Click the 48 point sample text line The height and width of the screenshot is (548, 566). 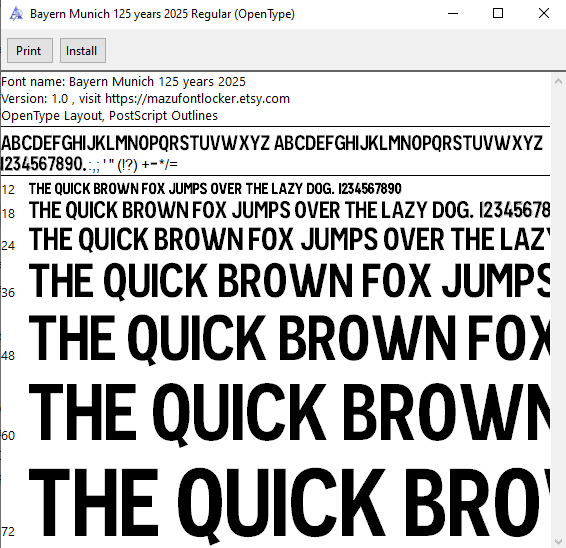pyautogui.click(x=289, y=339)
